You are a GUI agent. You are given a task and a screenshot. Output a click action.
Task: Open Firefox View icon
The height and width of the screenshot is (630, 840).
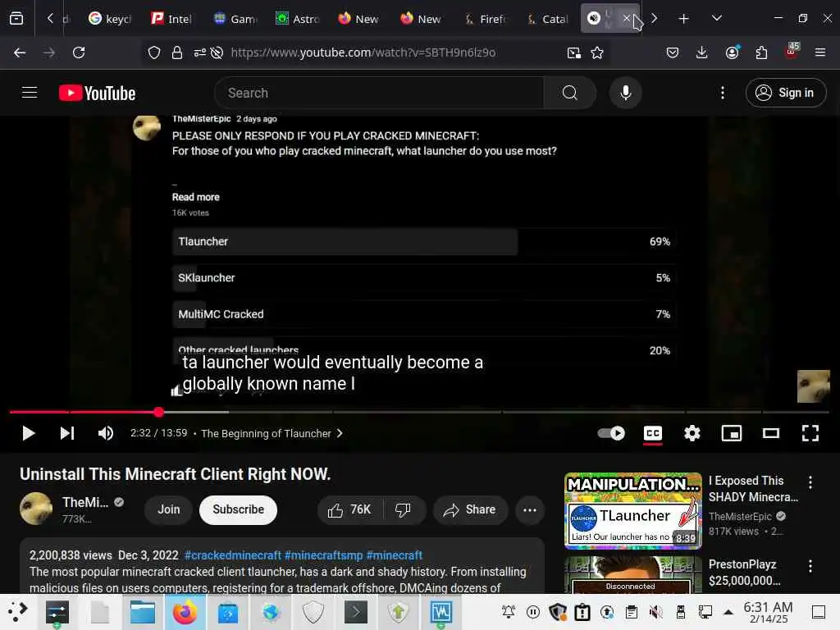pyautogui.click(x=16, y=19)
